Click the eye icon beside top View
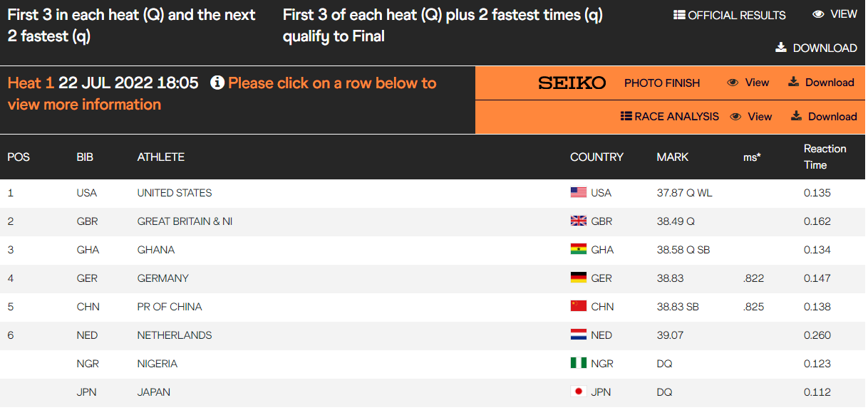The height and width of the screenshot is (415, 868). pyautogui.click(x=818, y=14)
